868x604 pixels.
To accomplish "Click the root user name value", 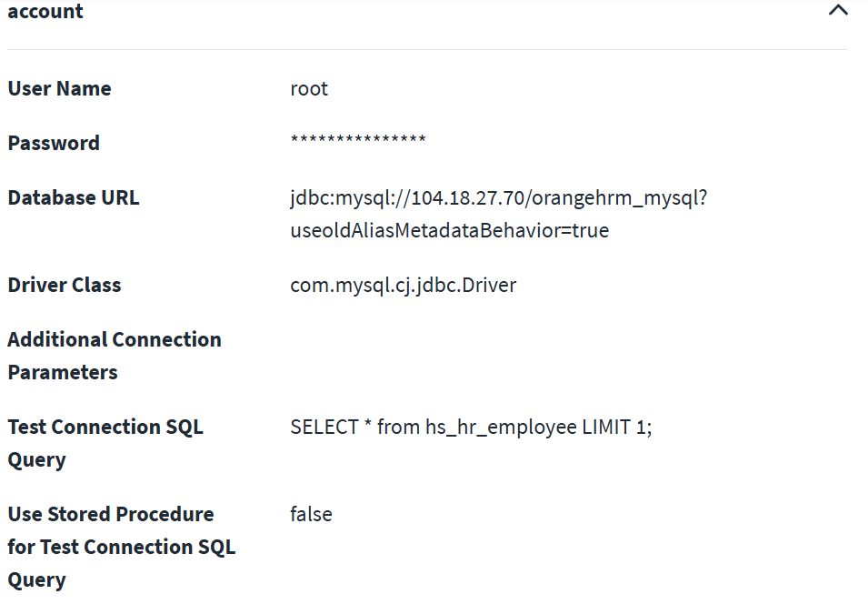I will pos(309,88).
